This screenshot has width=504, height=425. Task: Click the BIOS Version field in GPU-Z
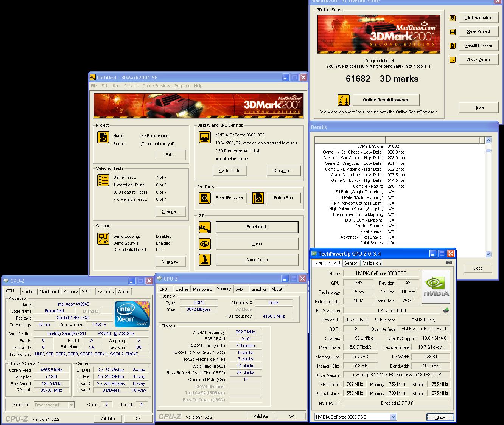pyautogui.click(x=392, y=310)
